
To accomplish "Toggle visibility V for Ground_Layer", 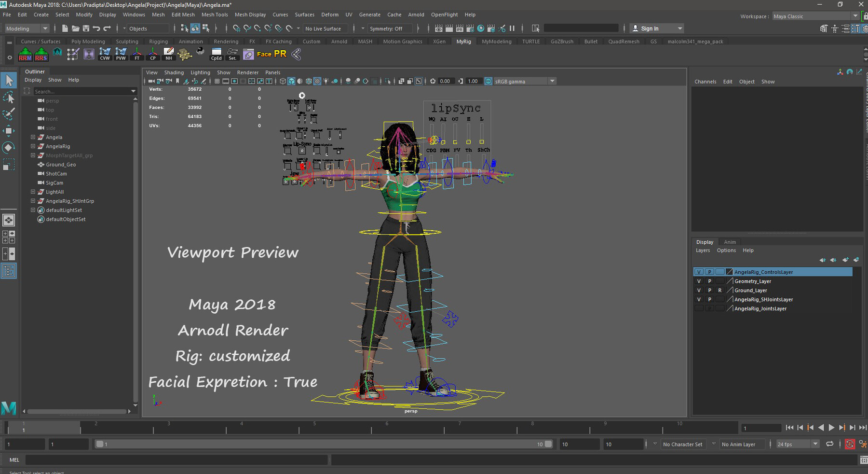I will coord(699,290).
